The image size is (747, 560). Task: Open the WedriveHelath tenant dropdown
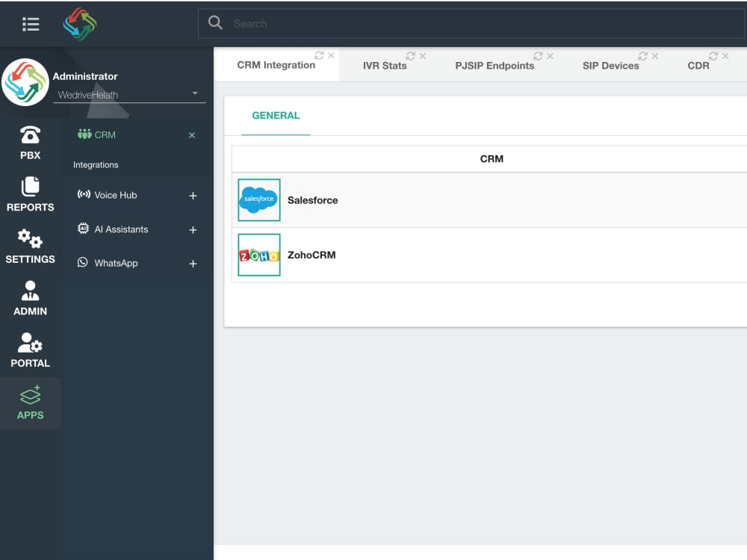(x=128, y=94)
